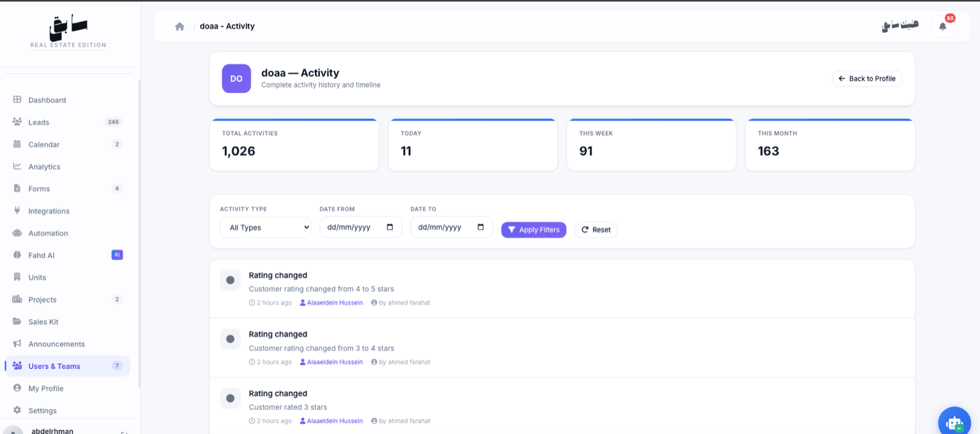
Task: Select Users & Teams menu item
Action: pos(67,366)
